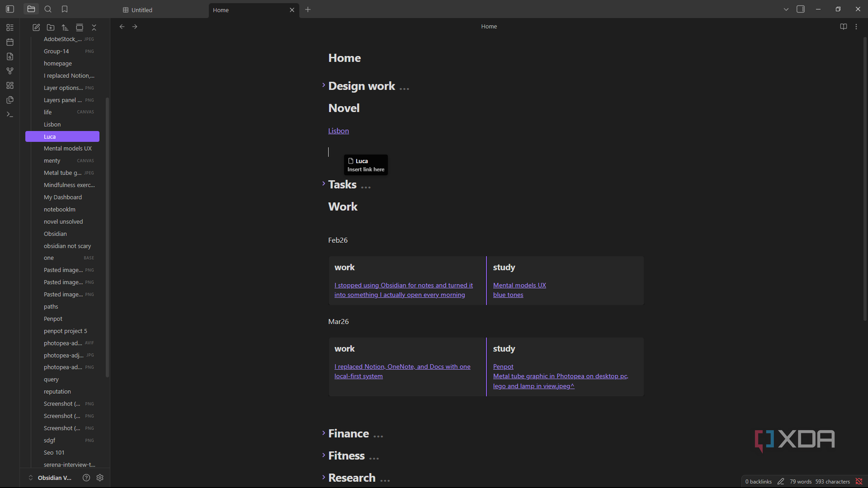Open the tab list dropdown arrow
Screen dimensions: 868x488
pos(785,9)
